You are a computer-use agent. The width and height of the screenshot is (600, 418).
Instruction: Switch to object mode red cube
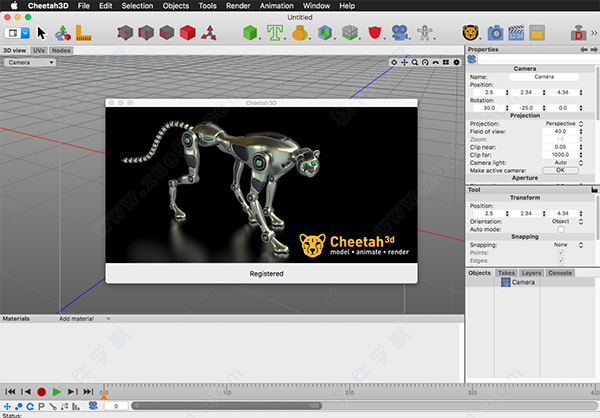(x=188, y=33)
